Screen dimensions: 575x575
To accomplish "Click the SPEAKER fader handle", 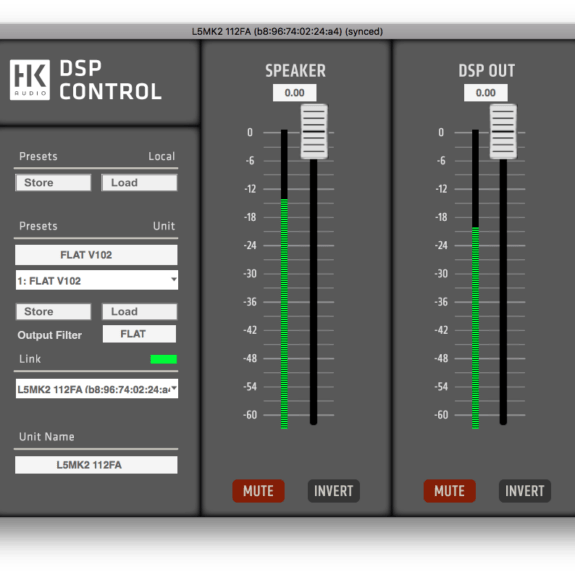I will point(314,131).
